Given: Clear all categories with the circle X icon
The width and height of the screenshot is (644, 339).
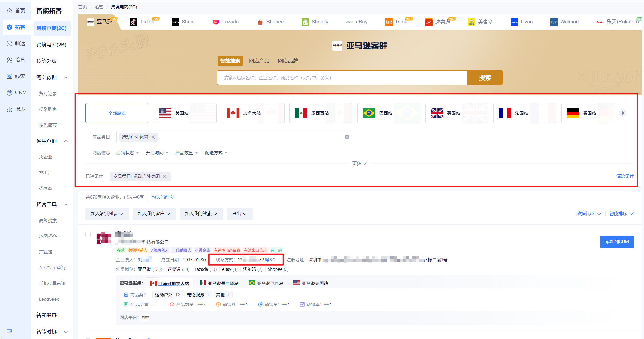Looking at the screenshot, I should pyautogui.click(x=347, y=137).
